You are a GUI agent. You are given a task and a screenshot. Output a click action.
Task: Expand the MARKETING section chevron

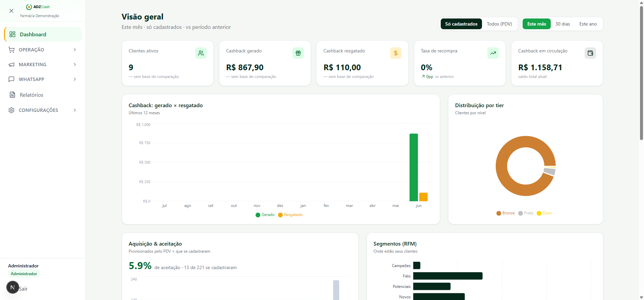tap(75, 65)
